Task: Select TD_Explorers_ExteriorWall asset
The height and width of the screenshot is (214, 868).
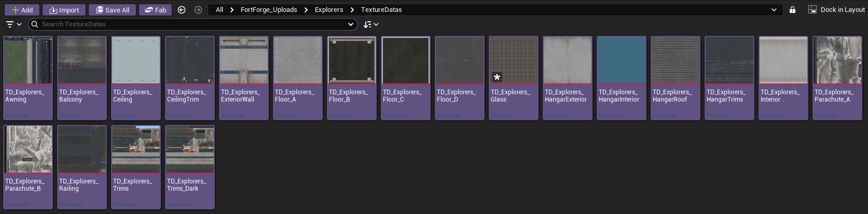Action: click(x=244, y=78)
